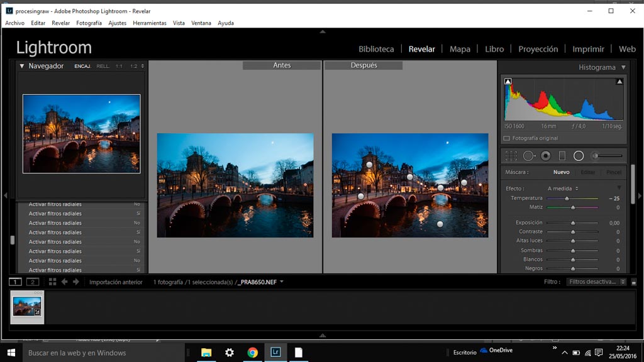The height and width of the screenshot is (362, 644).
Task: Toggle highlight clipping indicator in histogram
Action: click(x=619, y=82)
